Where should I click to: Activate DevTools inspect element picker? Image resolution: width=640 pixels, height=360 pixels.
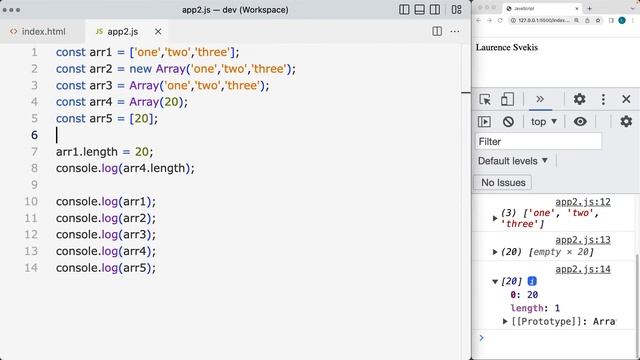click(485, 99)
